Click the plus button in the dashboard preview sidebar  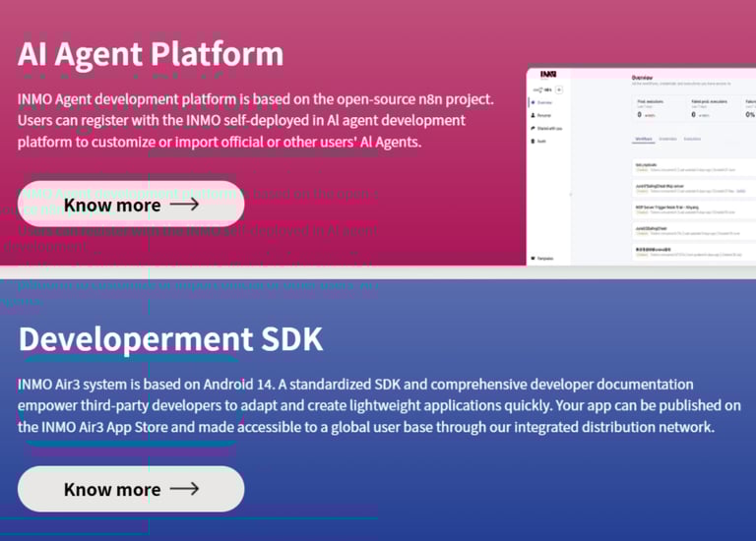tap(559, 90)
